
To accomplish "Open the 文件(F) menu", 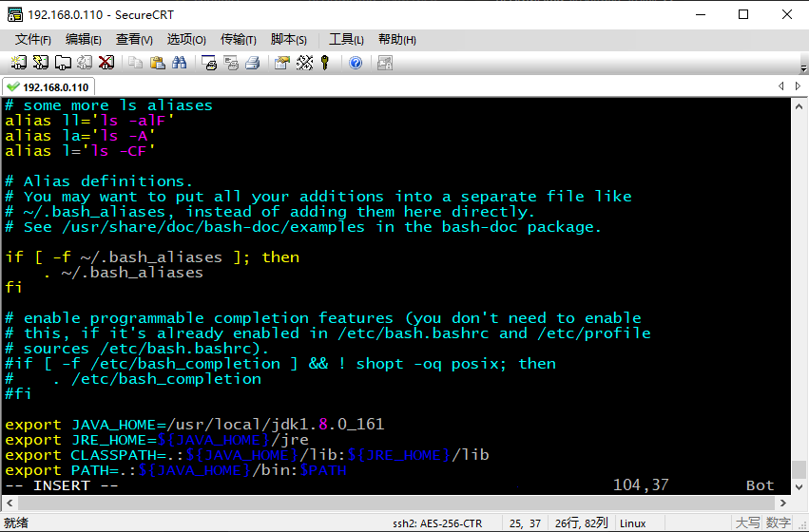I will click(33, 39).
